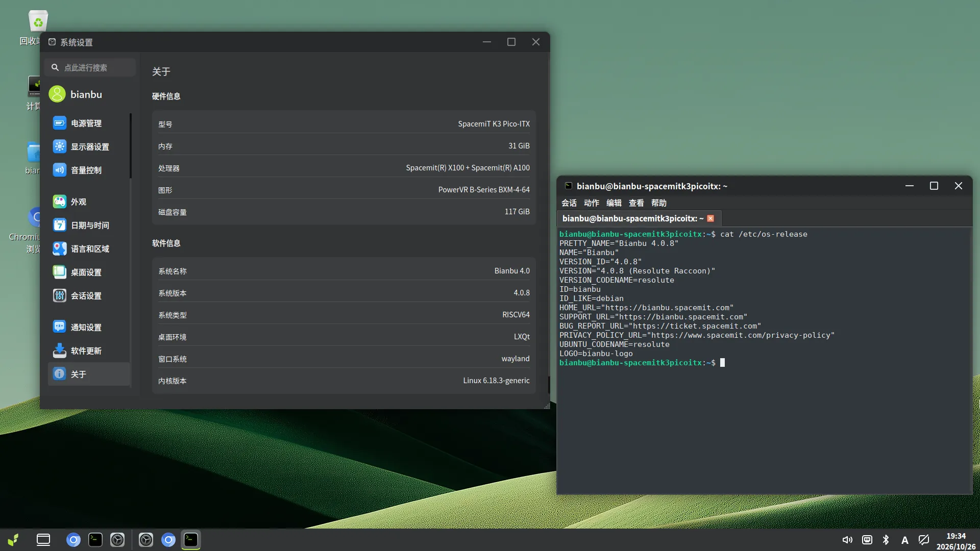Image resolution: width=980 pixels, height=551 pixels.
Task: Open 通知设置 notification settings
Action: [89, 328]
